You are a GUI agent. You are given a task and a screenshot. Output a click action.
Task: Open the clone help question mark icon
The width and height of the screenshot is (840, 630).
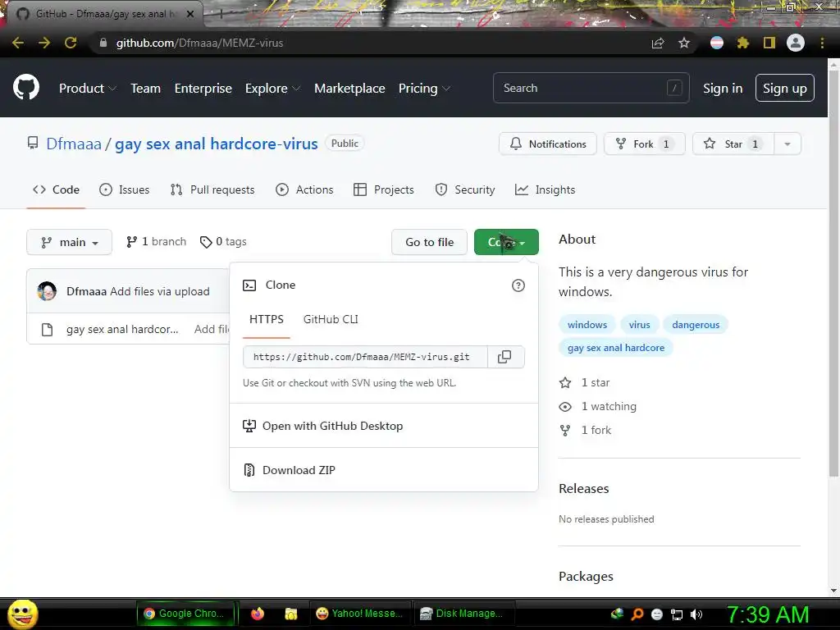click(x=518, y=285)
